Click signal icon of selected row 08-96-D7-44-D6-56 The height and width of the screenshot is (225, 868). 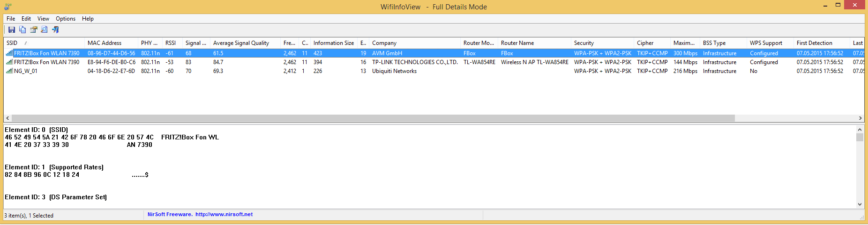(9, 53)
